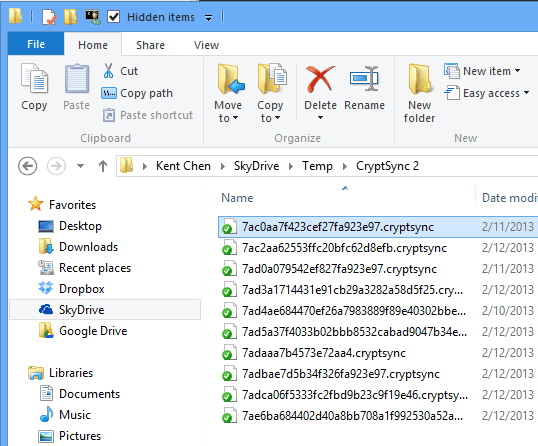Navigate to Temp in breadcrumb
538x446 pixels.
[x=317, y=166]
